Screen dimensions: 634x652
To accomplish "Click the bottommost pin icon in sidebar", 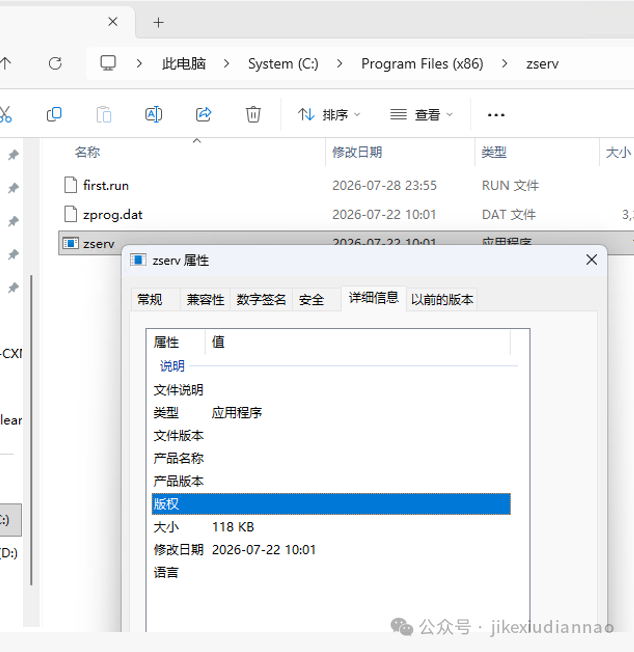I will click(13, 287).
